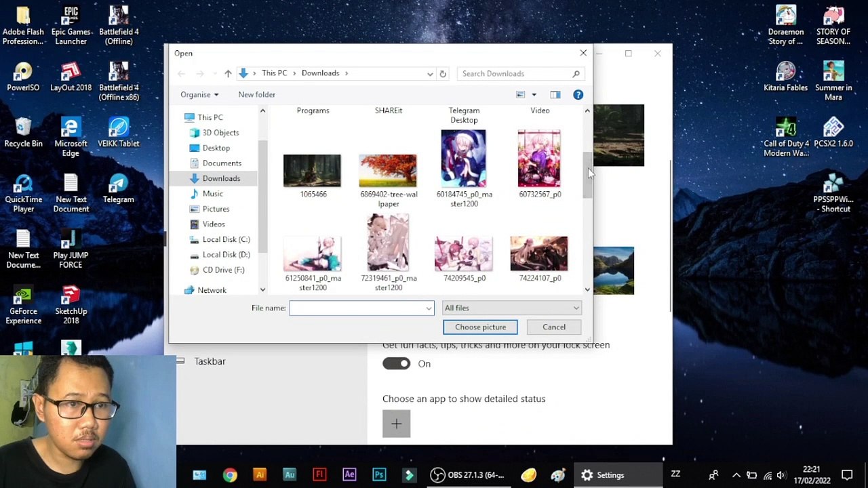Viewport: 868px width, 488px height.
Task: Open Photoshop from the taskbar
Action: click(x=379, y=475)
